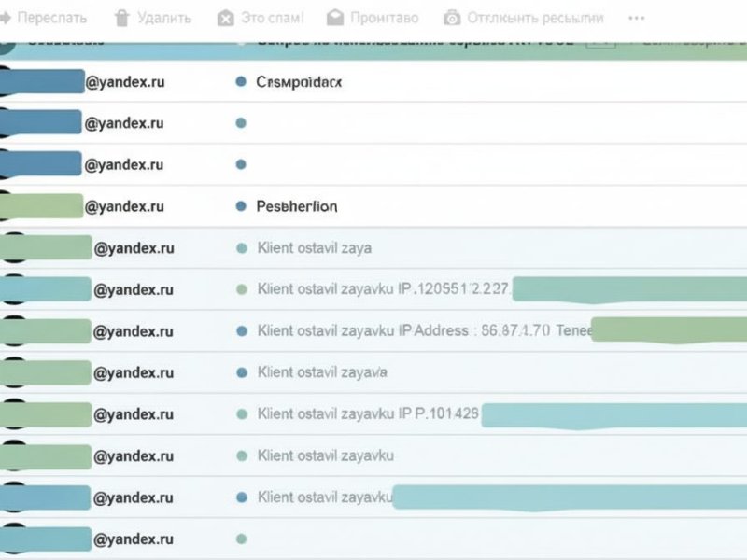Toggle unread dot beside "Klient ostavil zayava"
This screenshot has width=747, height=560.
click(x=242, y=372)
